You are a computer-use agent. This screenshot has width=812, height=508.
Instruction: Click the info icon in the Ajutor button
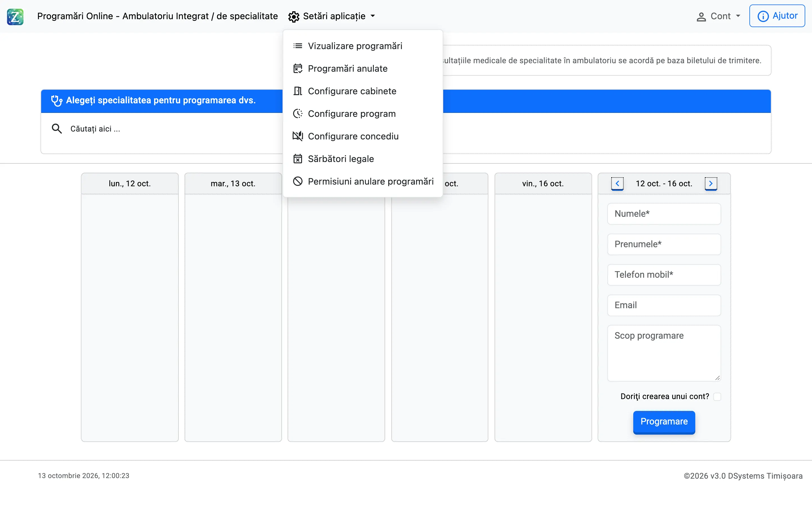pos(763,16)
